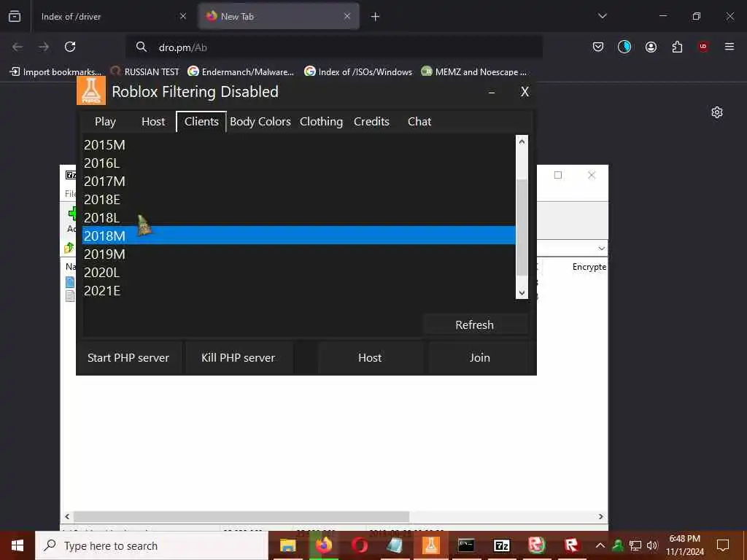Viewport: 747px width, 560px height.
Task: Open File Explorer from the taskbar
Action: tap(288, 545)
